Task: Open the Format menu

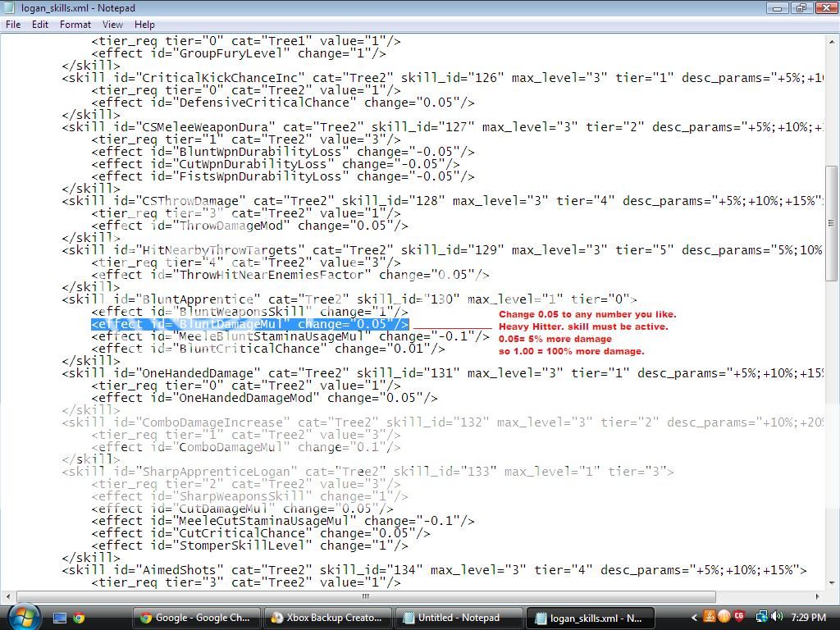Action: coord(75,25)
